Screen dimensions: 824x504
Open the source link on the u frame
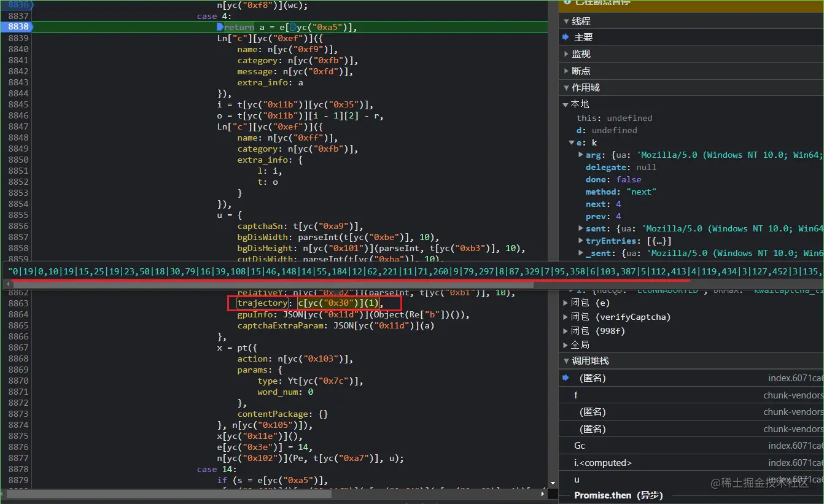(796, 479)
